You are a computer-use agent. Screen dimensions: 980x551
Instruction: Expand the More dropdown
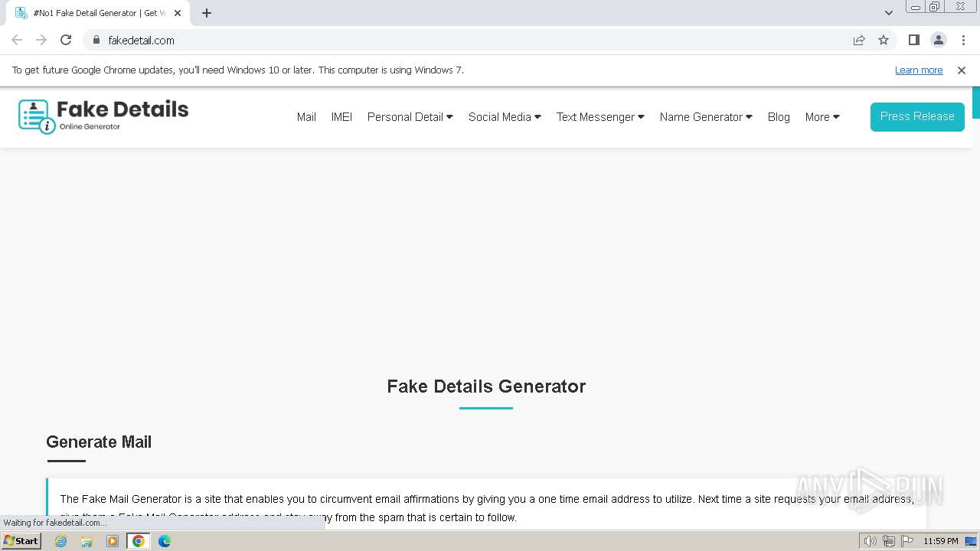tap(822, 117)
